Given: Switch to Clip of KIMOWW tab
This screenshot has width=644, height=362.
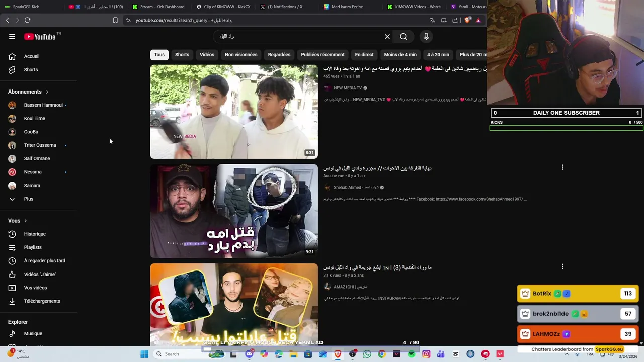Looking at the screenshot, I should 223,7.
